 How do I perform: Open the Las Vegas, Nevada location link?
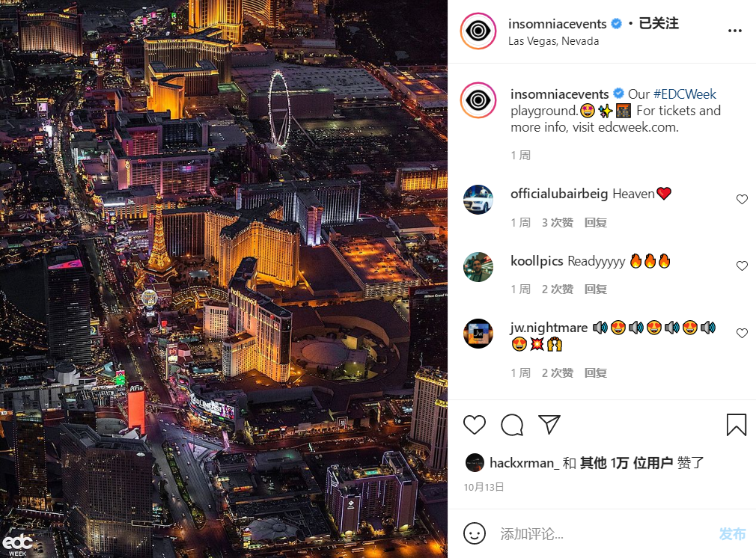pyautogui.click(x=553, y=41)
